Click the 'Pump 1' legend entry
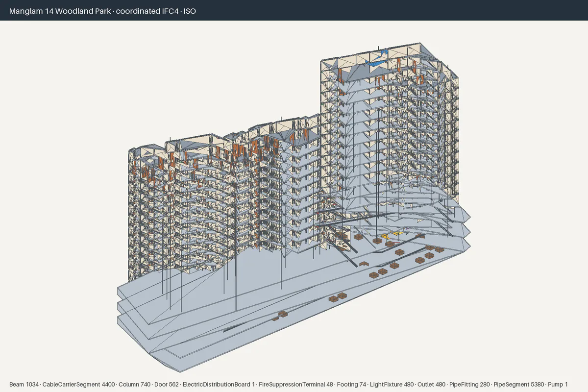The height and width of the screenshot is (392, 588). click(558, 385)
